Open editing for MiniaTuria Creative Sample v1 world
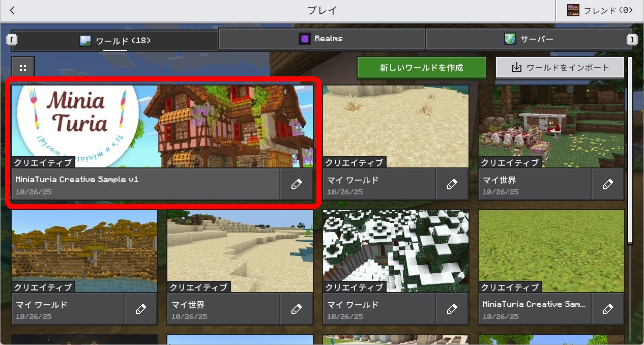644x345 pixels. tap(297, 184)
